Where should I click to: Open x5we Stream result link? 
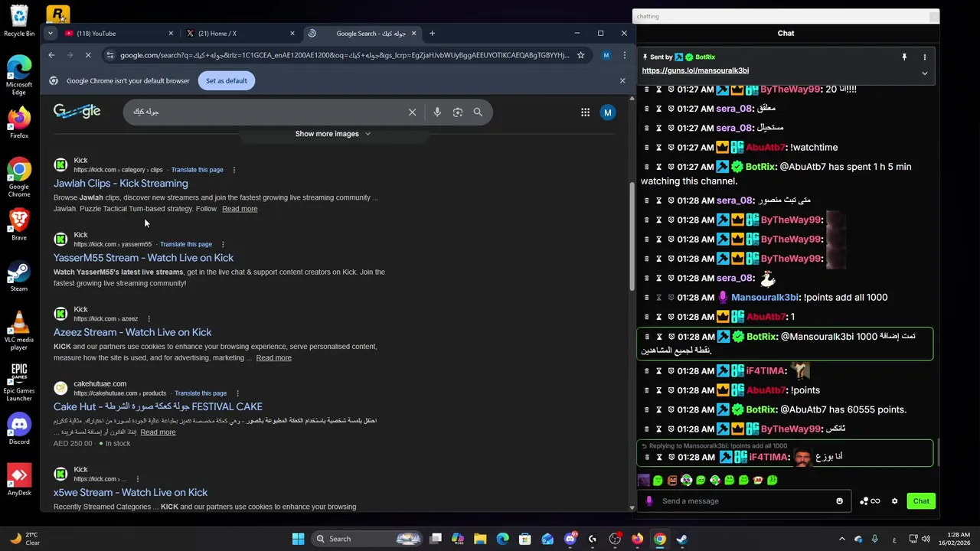(x=130, y=493)
